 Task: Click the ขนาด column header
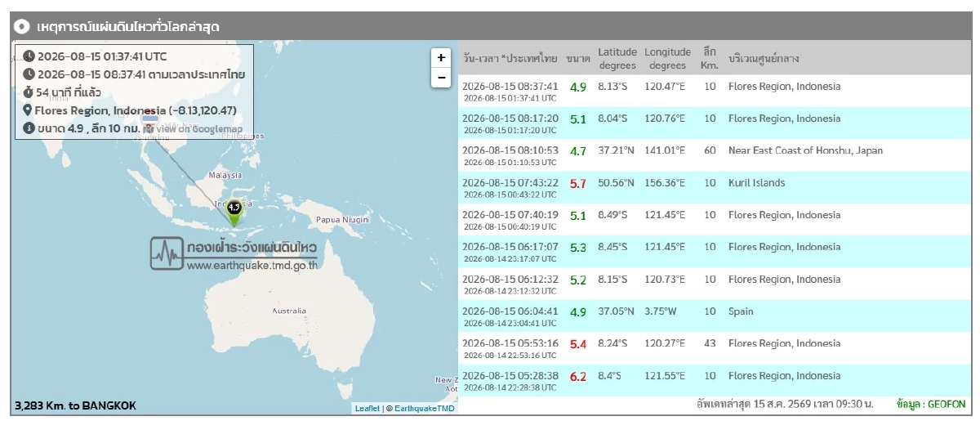click(x=578, y=59)
